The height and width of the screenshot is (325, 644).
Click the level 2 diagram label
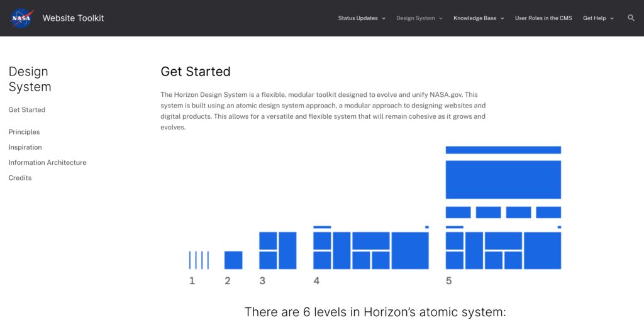coord(228,281)
